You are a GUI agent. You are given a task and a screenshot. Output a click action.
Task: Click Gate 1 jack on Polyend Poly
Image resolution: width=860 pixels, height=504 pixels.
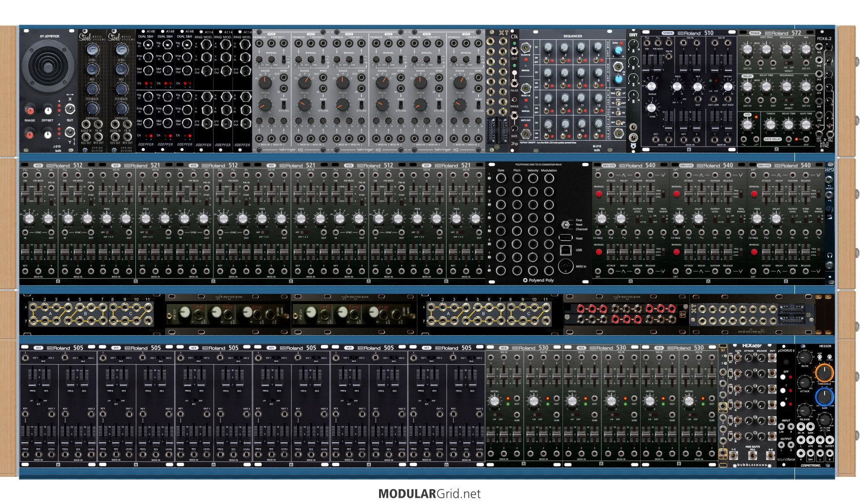tap(501, 178)
